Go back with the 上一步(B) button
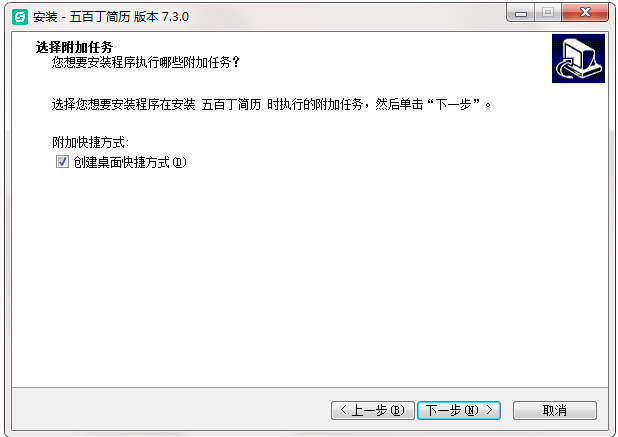The height and width of the screenshot is (437, 618). coord(372,410)
